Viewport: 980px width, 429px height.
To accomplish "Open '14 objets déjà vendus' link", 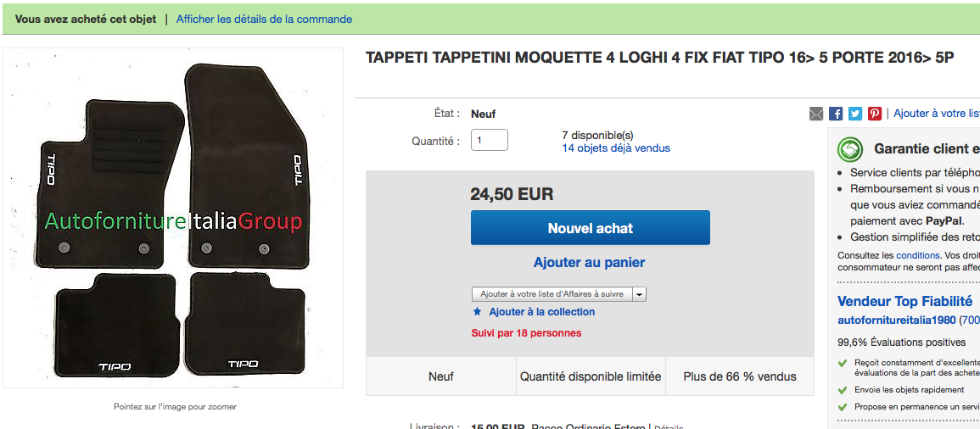I will 616,148.
